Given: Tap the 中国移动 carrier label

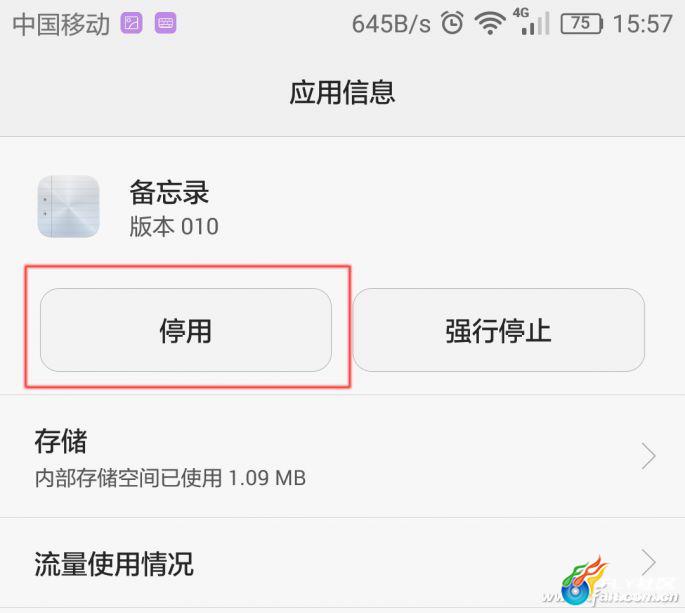Looking at the screenshot, I should point(61,24).
